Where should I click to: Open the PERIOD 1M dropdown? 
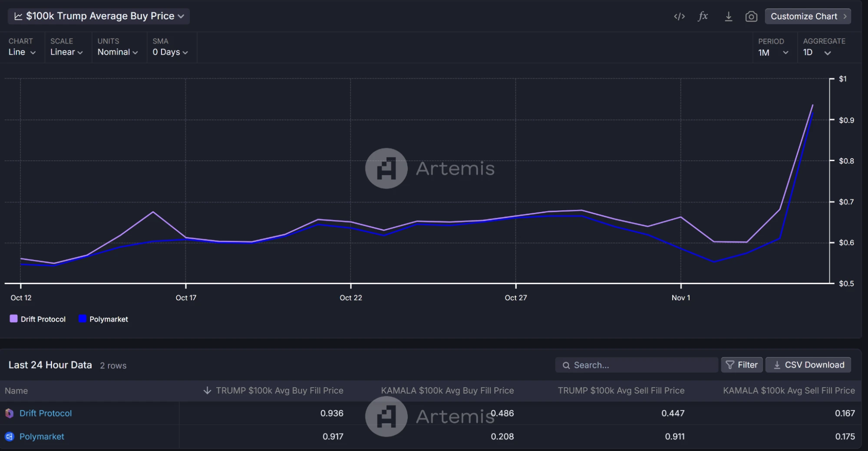coord(773,53)
